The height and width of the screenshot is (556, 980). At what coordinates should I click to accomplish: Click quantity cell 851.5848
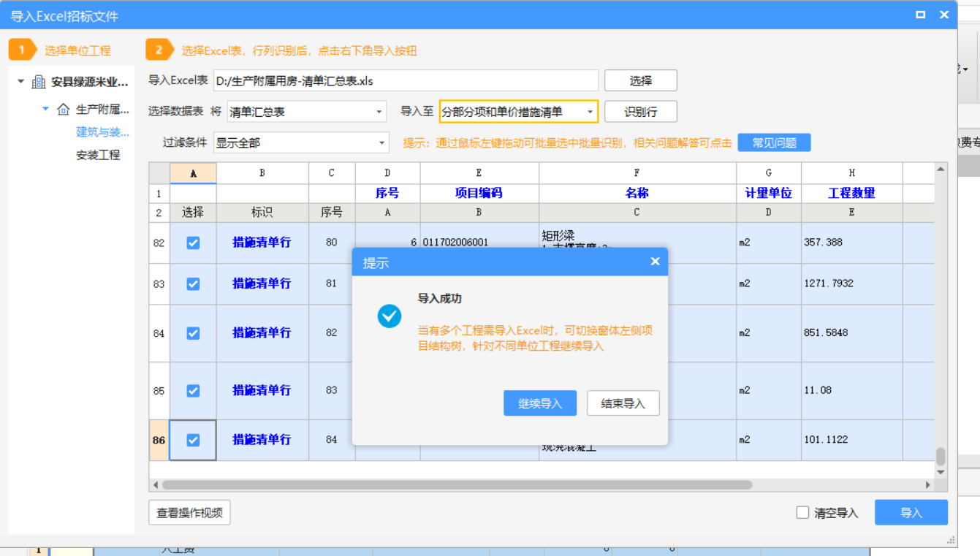coord(852,333)
